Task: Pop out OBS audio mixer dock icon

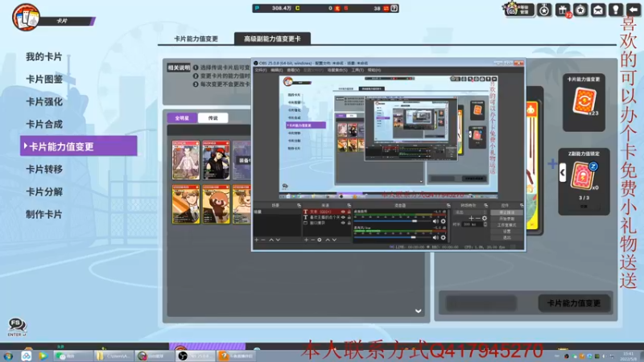Action: point(448,205)
